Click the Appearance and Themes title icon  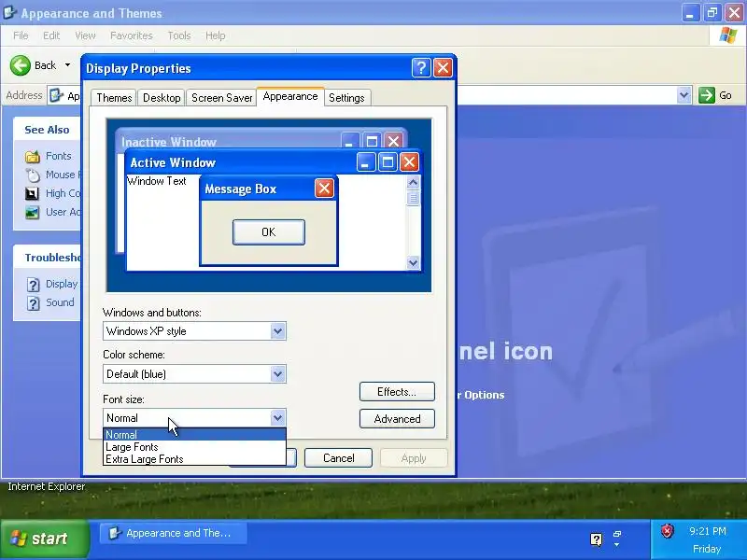[9, 13]
